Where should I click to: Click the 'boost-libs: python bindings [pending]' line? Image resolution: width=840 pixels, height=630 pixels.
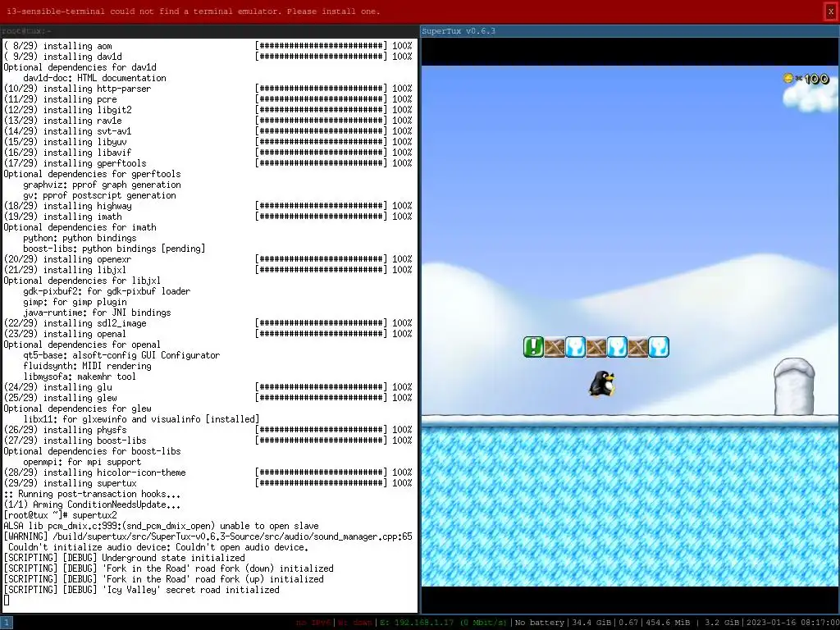114,248
